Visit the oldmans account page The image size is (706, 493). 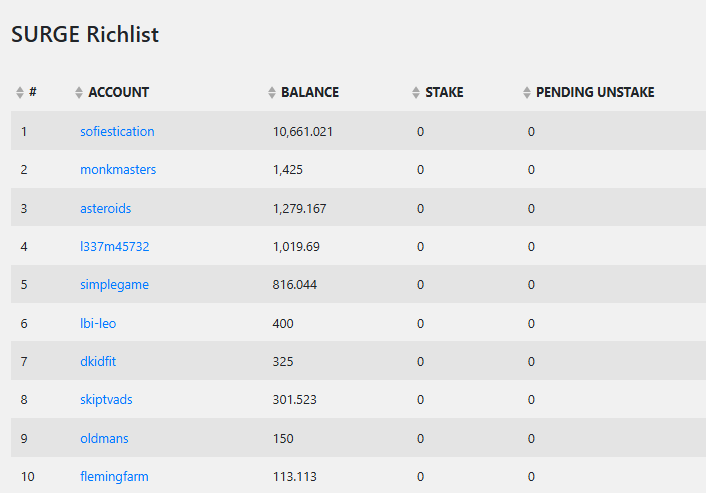[x=104, y=439]
